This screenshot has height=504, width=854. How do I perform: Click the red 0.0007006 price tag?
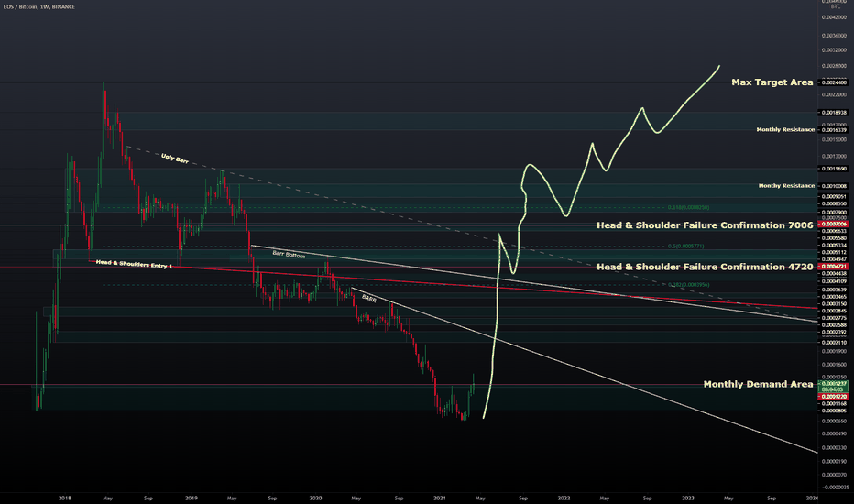pos(833,224)
